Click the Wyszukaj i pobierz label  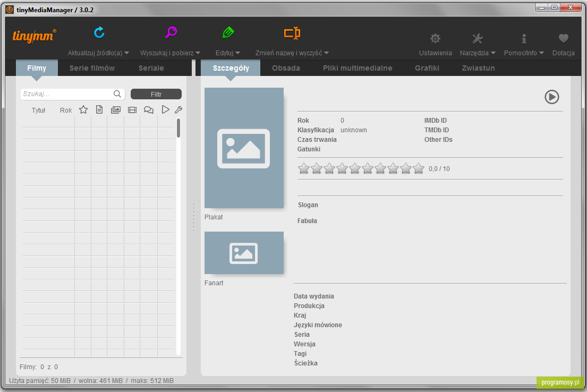point(167,53)
